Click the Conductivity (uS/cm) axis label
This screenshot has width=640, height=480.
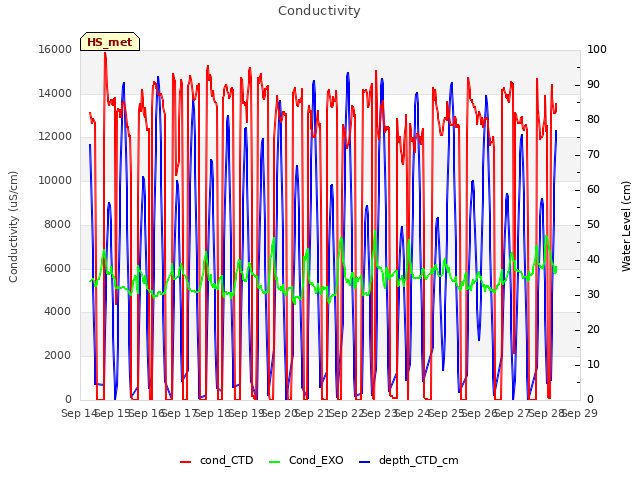[13, 227]
